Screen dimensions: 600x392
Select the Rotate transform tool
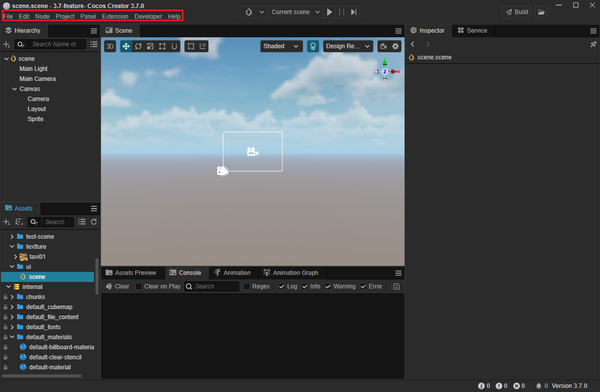tap(138, 46)
